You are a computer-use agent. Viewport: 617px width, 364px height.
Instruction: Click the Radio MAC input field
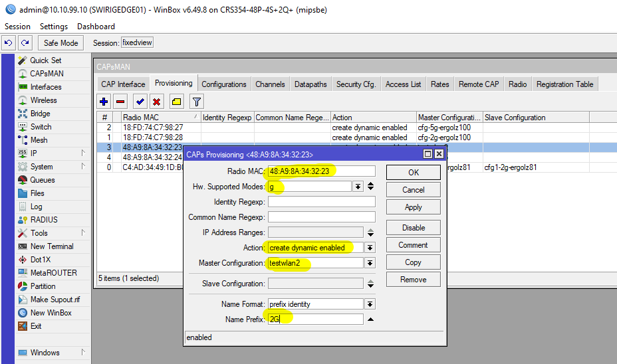coord(320,171)
